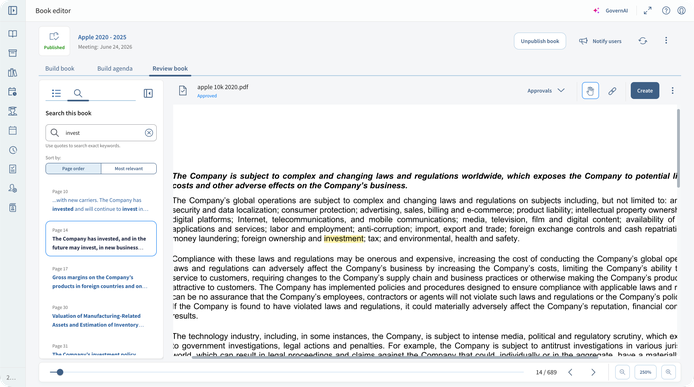Open the book library icon in sidebar

click(x=12, y=34)
